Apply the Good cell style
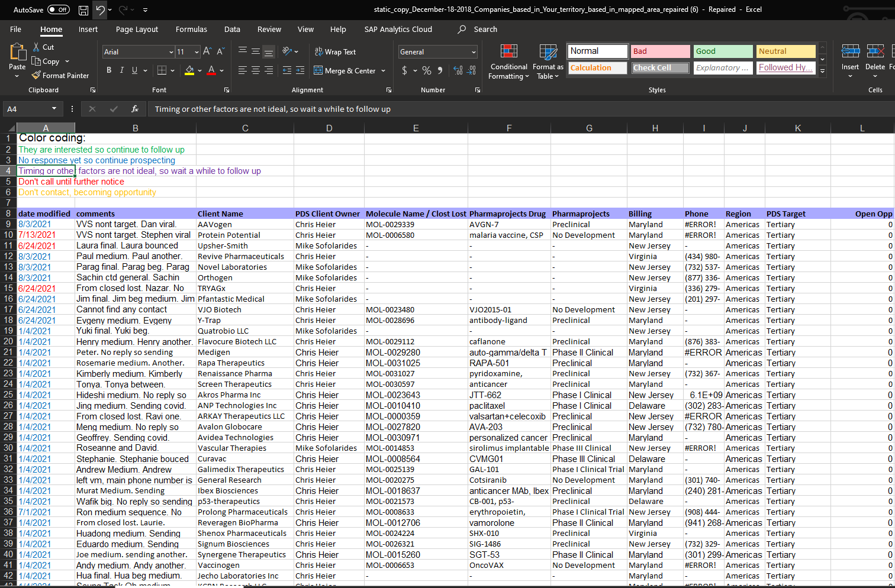 (x=723, y=51)
